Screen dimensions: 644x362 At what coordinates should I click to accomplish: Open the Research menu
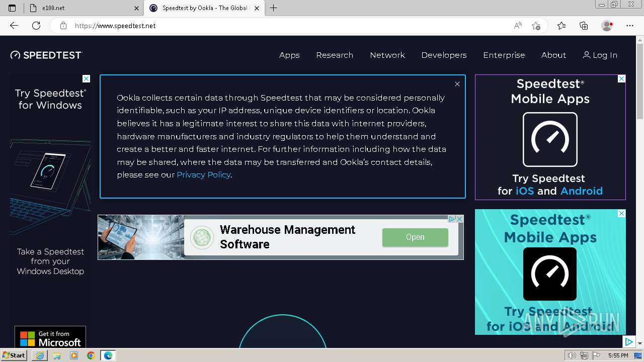(335, 55)
